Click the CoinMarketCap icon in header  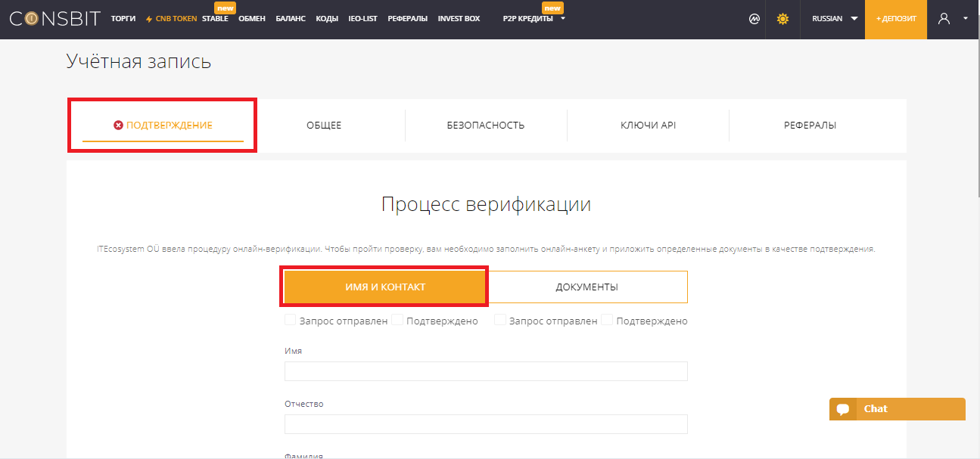click(x=754, y=19)
